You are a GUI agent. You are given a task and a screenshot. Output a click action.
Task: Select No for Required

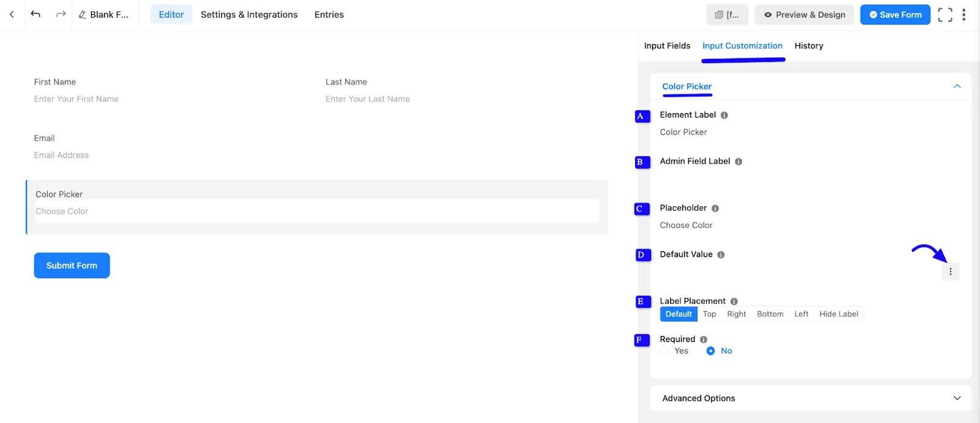pyautogui.click(x=710, y=351)
